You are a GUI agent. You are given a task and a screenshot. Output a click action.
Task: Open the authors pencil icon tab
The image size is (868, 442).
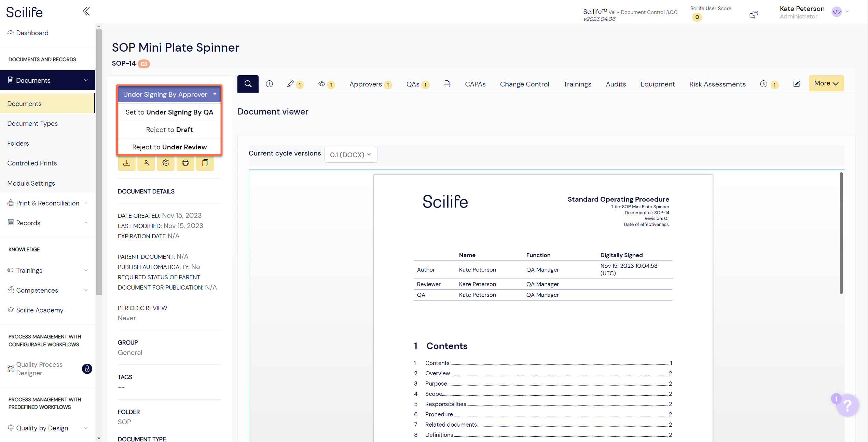coord(295,84)
